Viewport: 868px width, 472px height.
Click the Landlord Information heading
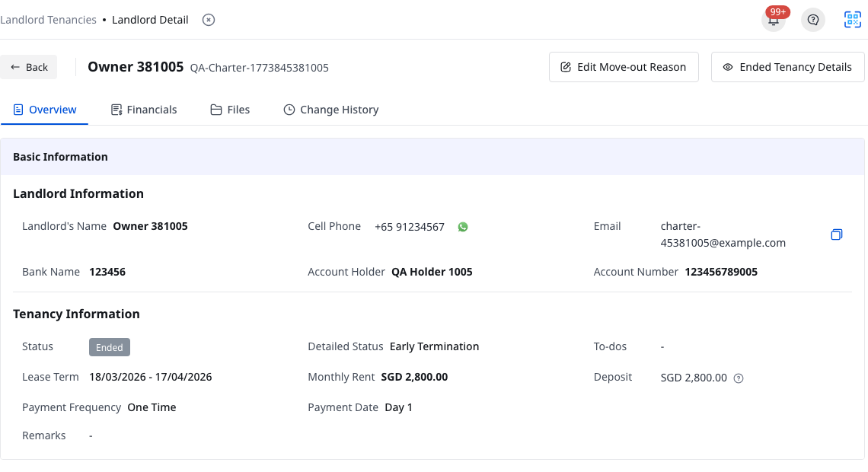[78, 193]
